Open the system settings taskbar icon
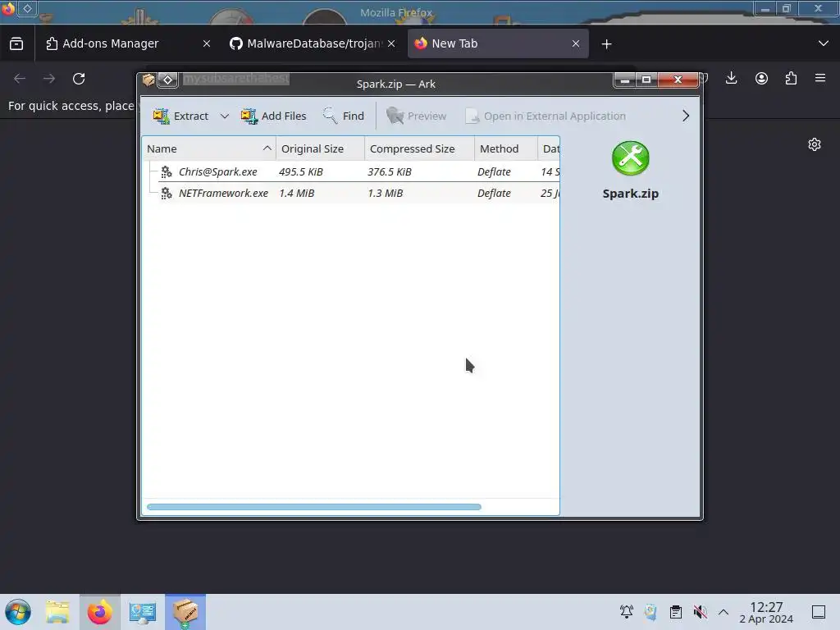This screenshot has width=840, height=630. point(142,612)
